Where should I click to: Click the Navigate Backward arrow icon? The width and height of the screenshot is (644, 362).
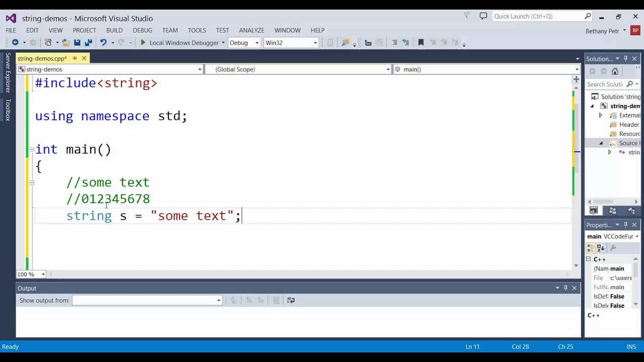click(15, 43)
